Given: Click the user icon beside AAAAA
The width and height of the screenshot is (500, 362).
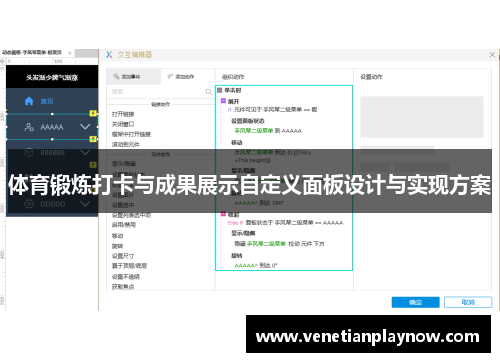Looking at the screenshot, I should (x=29, y=127).
